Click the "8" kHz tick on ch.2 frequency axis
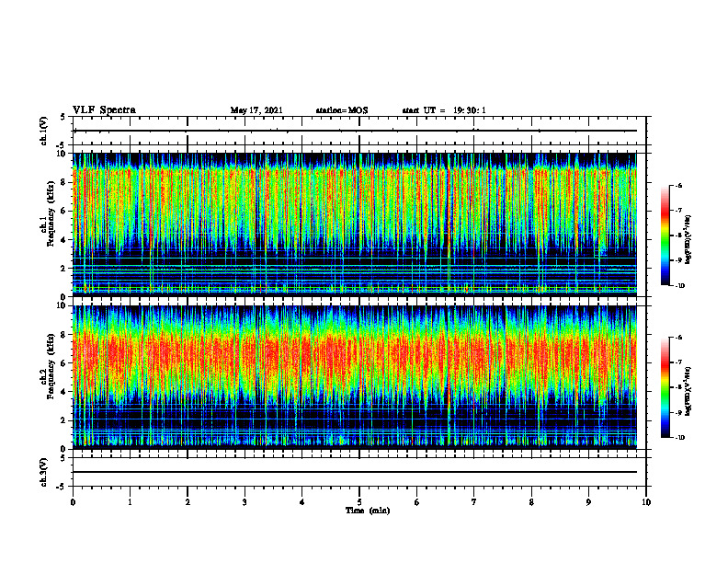Viewport: 728px width, 563px height. 63,335
